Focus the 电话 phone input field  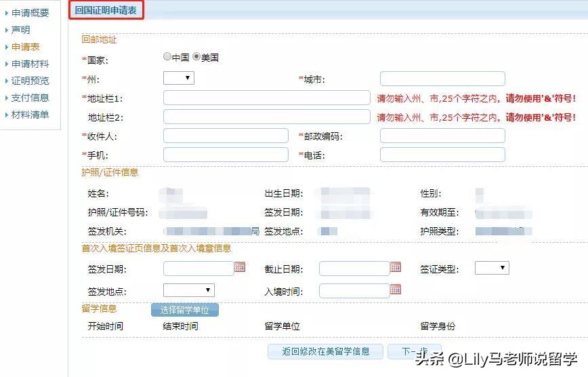point(442,155)
